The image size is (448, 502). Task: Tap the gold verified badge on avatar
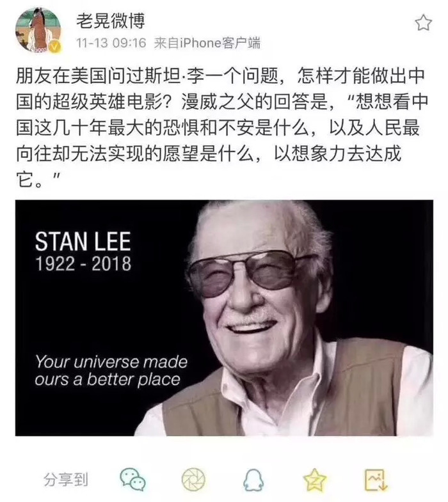(x=55, y=47)
